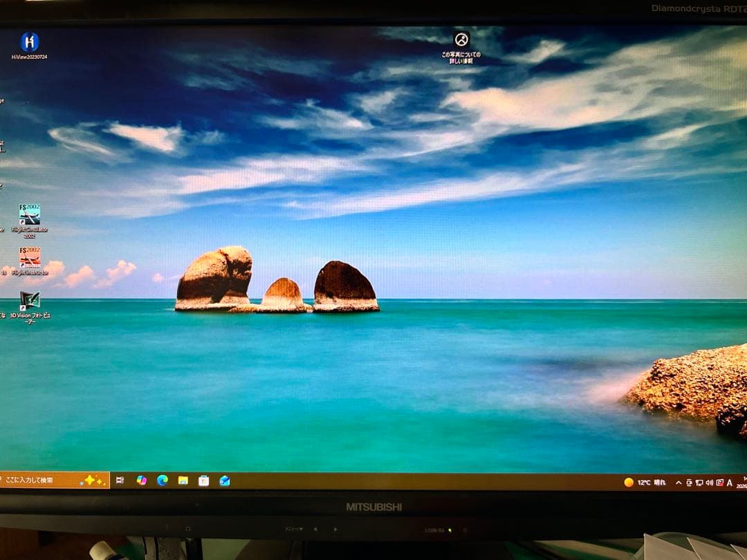The height and width of the screenshot is (560, 747).
Task: Expand hidden system tray icons with the chevron
Action: 679,482
